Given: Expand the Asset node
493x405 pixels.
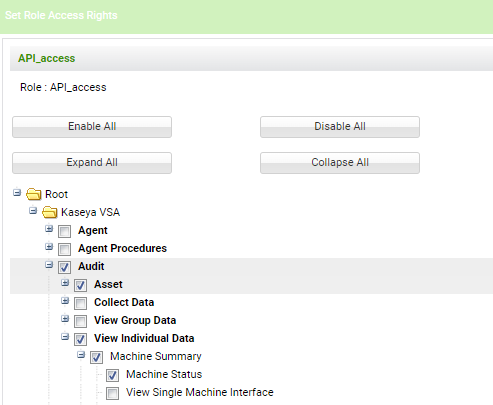Looking at the screenshot, I should tap(65, 283).
